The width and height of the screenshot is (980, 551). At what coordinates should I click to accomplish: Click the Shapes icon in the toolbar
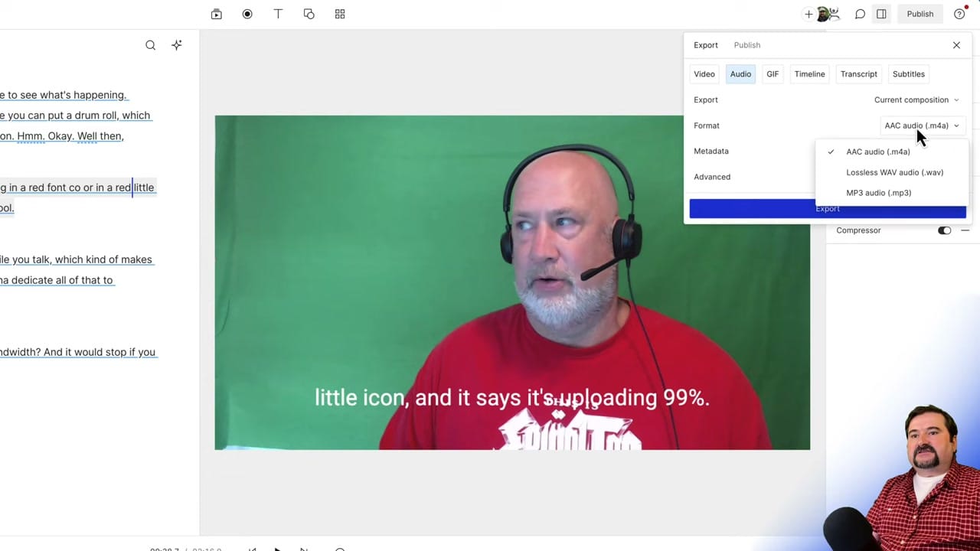[309, 14]
